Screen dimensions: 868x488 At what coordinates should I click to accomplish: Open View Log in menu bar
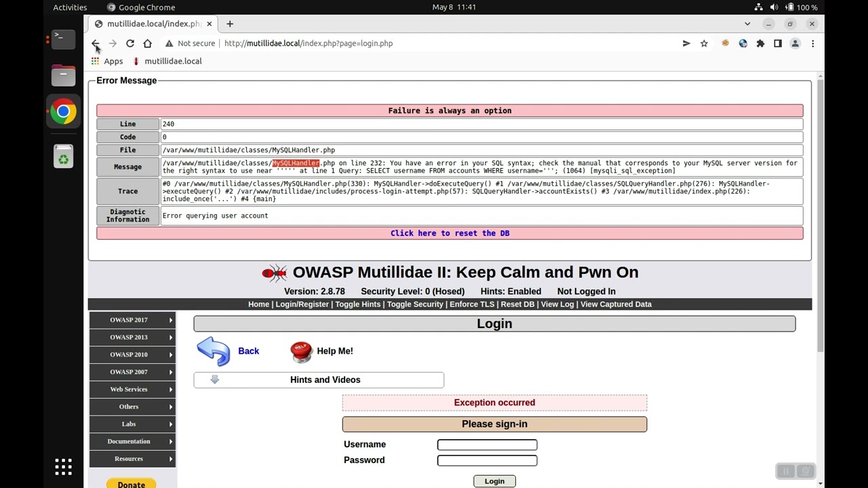point(557,304)
